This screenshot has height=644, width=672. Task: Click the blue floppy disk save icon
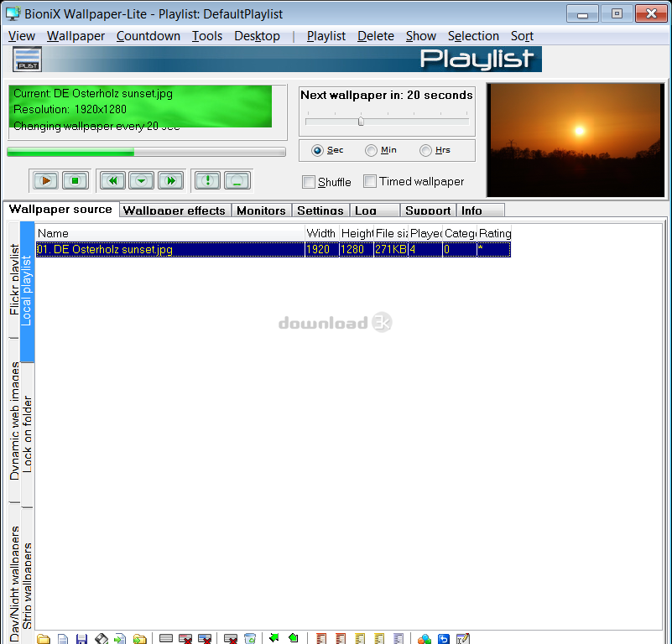tap(81, 639)
